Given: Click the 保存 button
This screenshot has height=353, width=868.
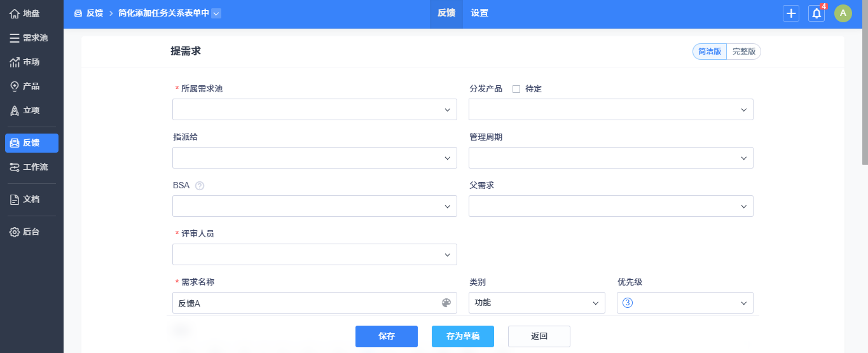Looking at the screenshot, I should tap(387, 336).
